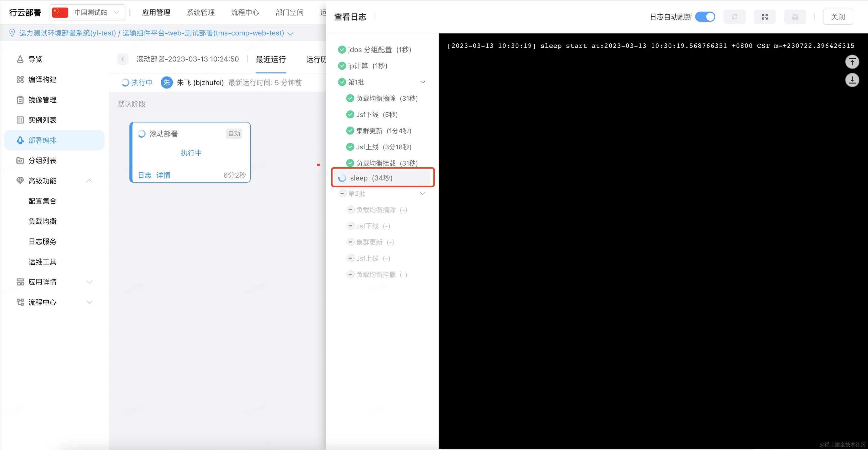Image resolution: width=868 pixels, height=450 pixels.
Task: Click the refresh log icon button
Action: point(734,17)
